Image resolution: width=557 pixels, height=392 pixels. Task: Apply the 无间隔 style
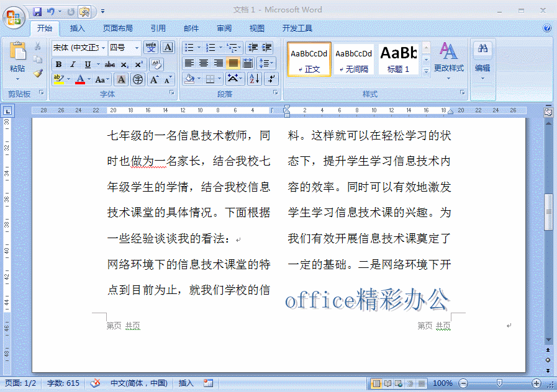tap(354, 60)
